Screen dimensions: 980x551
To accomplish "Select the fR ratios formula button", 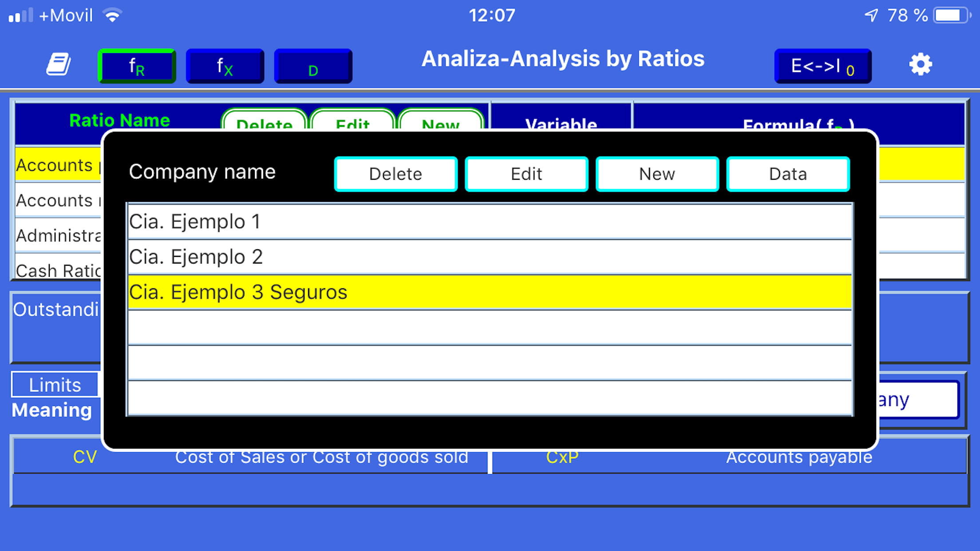I will (137, 66).
